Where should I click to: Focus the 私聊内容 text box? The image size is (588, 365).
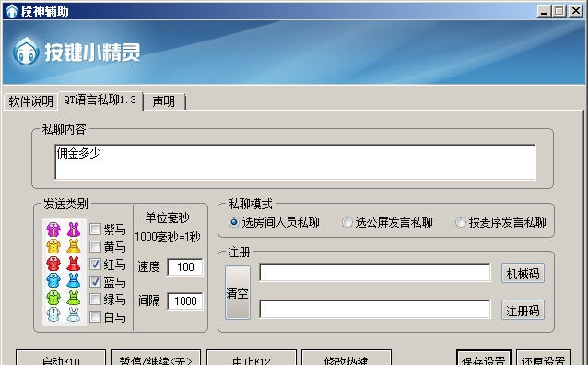(x=295, y=162)
